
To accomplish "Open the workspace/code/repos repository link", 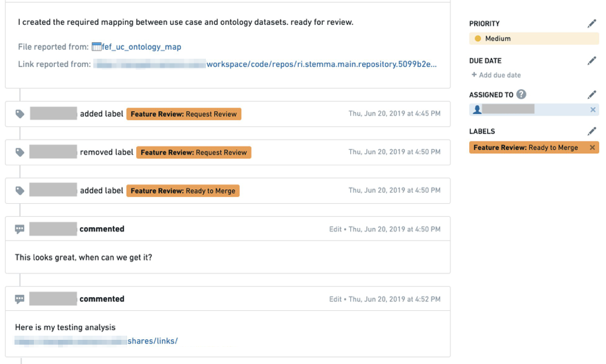I will [x=321, y=64].
